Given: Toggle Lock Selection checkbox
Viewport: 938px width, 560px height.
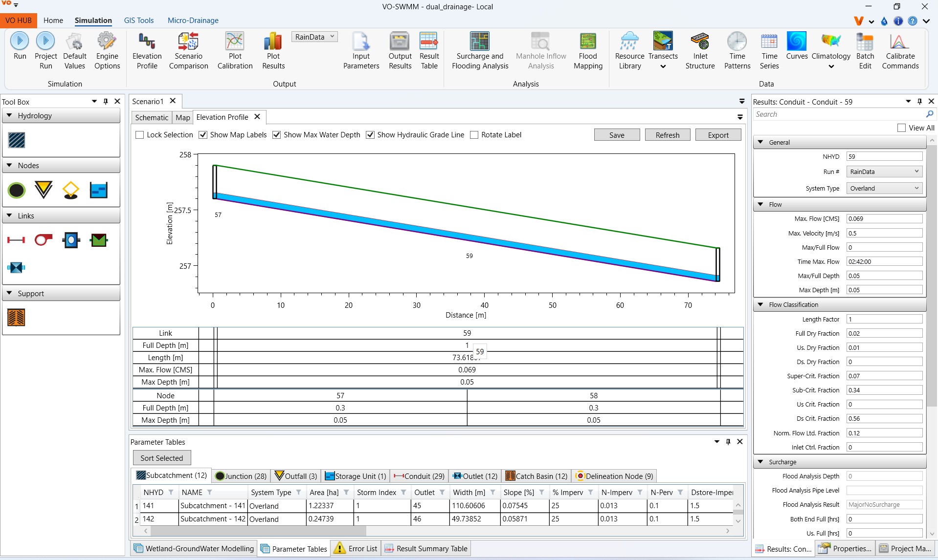Looking at the screenshot, I should click(140, 135).
